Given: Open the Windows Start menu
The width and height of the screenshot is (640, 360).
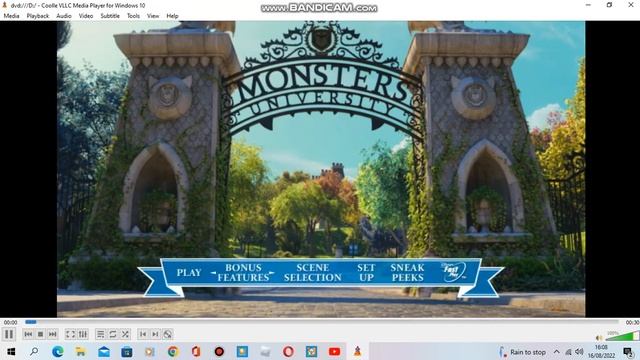Looking at the screenshot, I should [11, 351].
